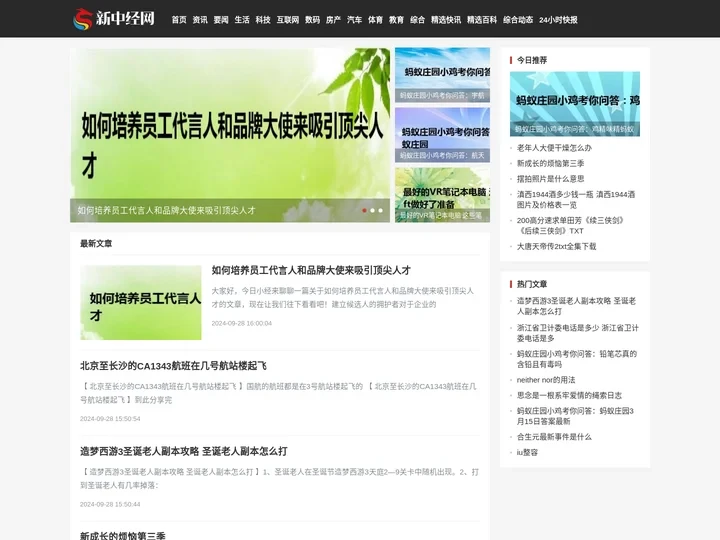
Task: Click the timestamp 2024-09-28 15:50:44
Action: [x=110, y=504]
